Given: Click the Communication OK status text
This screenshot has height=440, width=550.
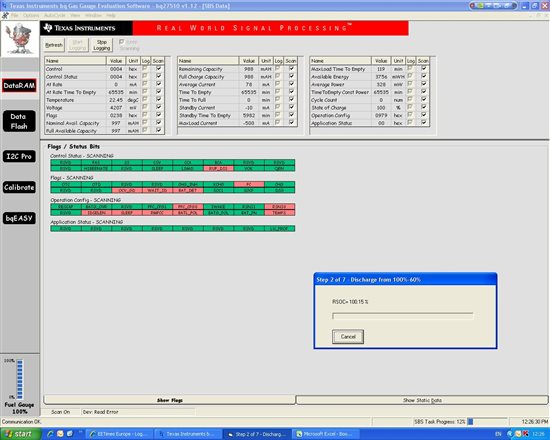Looking at the screenshot, I should click(x=22, y=422).
